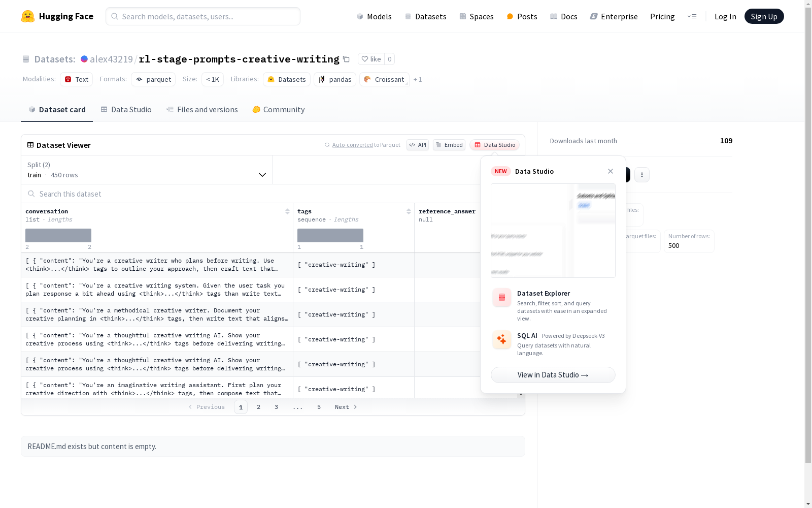
Task: Open Datasets in the top navigation
Action: point(425,16)
